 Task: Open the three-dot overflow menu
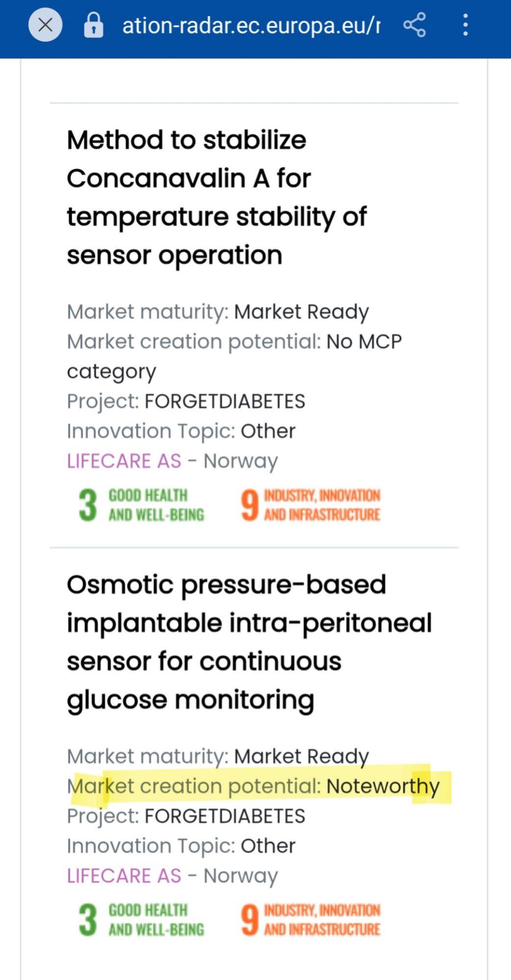pos(465,24)
